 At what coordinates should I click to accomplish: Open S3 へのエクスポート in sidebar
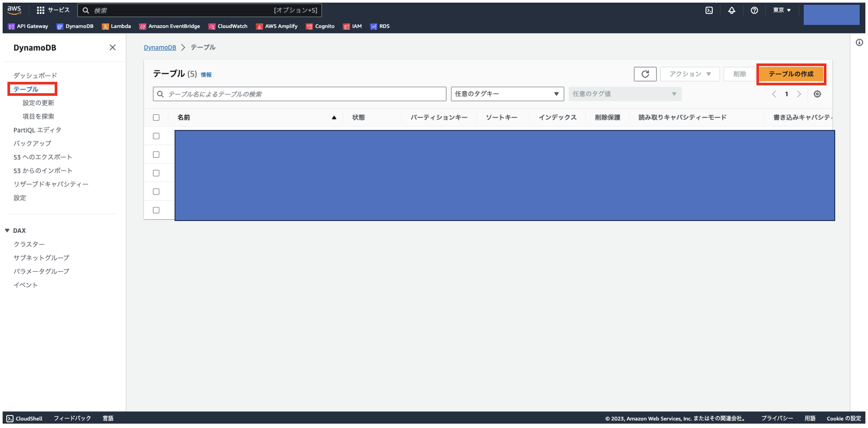42,157
